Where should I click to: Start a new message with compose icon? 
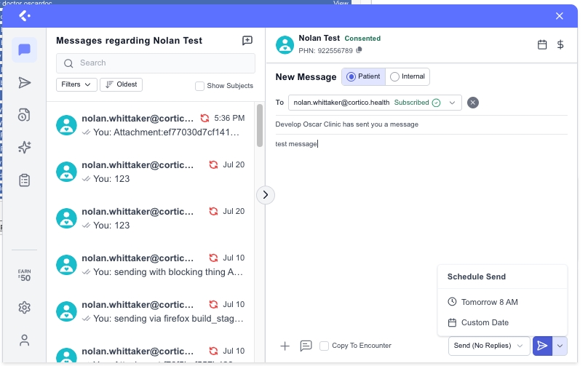pyautogui.click(x=247, y=41)
